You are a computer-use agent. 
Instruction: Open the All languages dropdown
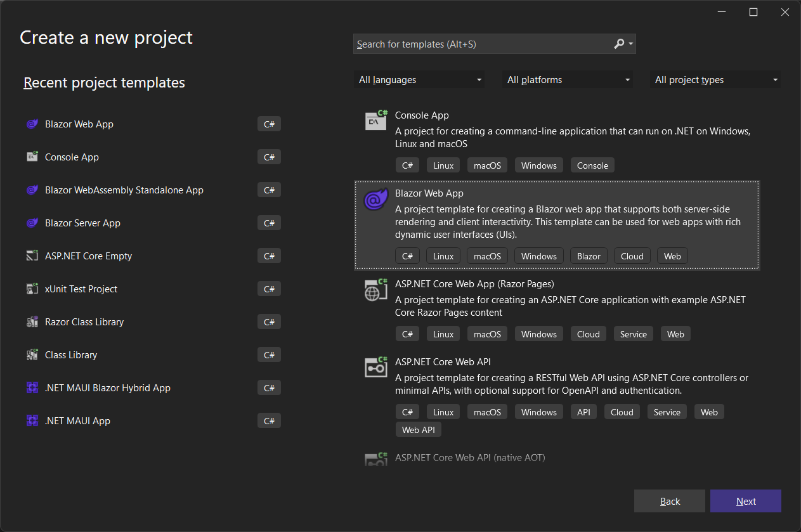coord(419,80)
